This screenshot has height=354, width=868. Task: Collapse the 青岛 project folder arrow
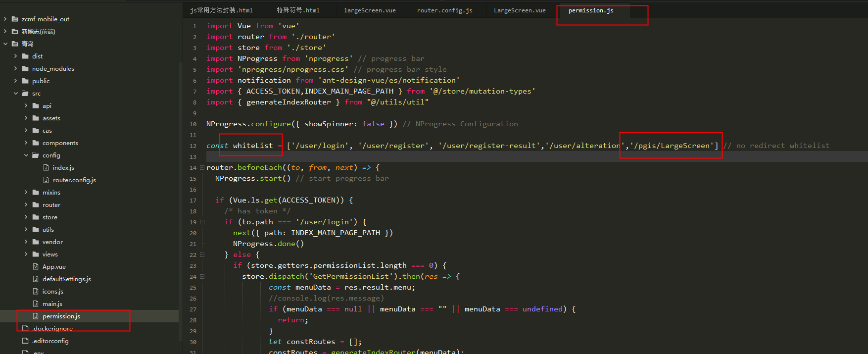(5, 44)
